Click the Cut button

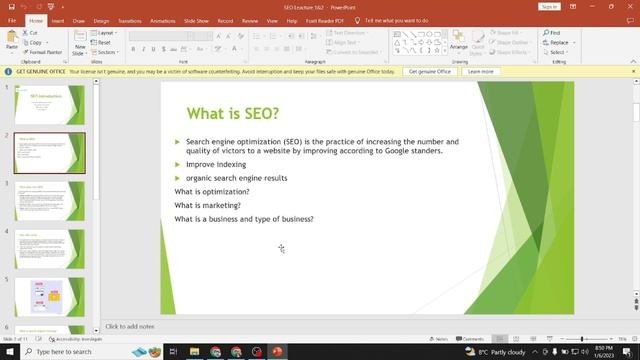point(30,33)
